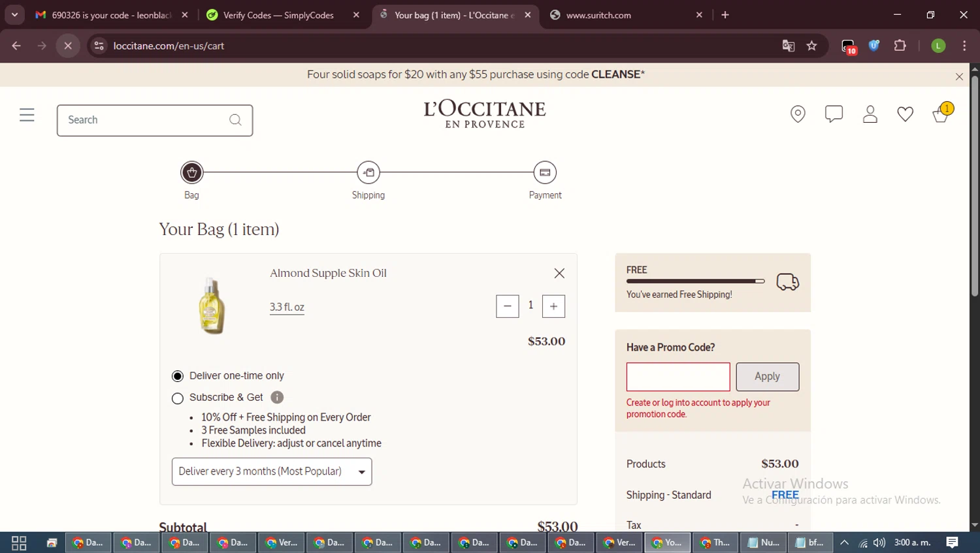Close the Verify Codes SimplyCodes tab
The height and width of the screenshot is (553, 980).
[x=356, y=15]
